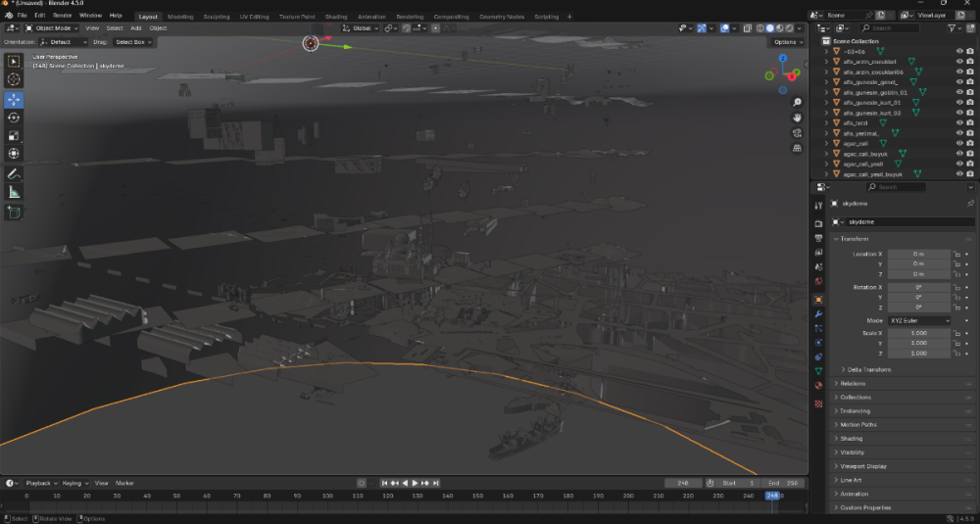Toggle visibility of agac_cali object

pos(958,143)
